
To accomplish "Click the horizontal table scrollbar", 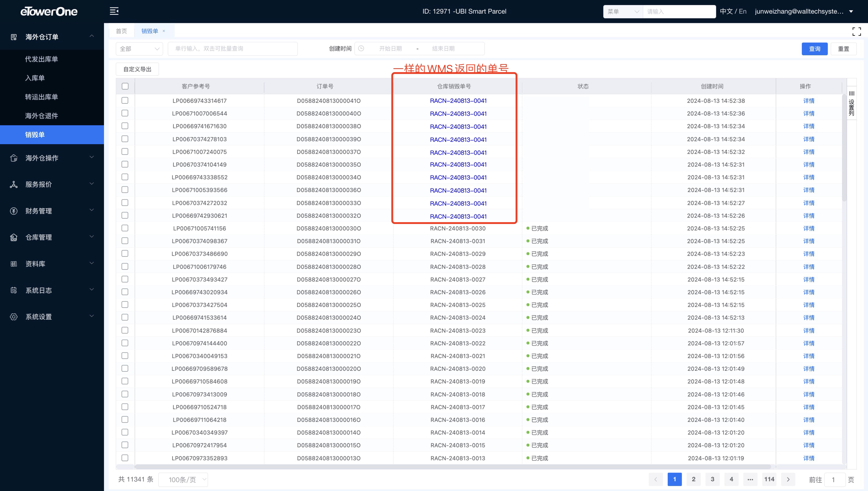I will (453, 467).
